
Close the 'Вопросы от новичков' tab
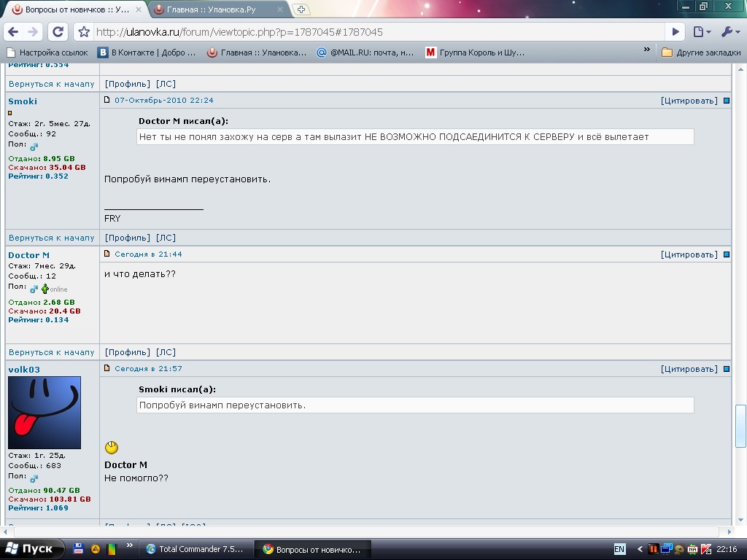coord(138,9)
